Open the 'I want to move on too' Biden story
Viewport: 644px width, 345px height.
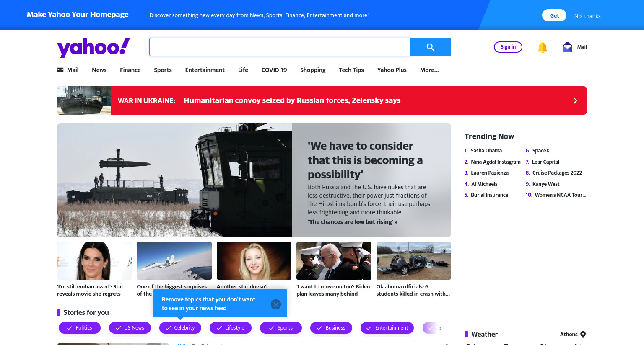[333, 290]
